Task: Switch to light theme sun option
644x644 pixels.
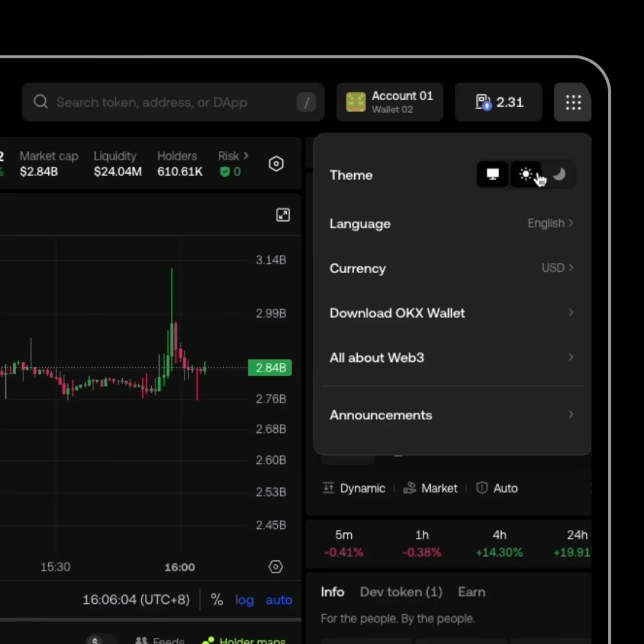Action: pyautogui.click(x=526, y=174)
